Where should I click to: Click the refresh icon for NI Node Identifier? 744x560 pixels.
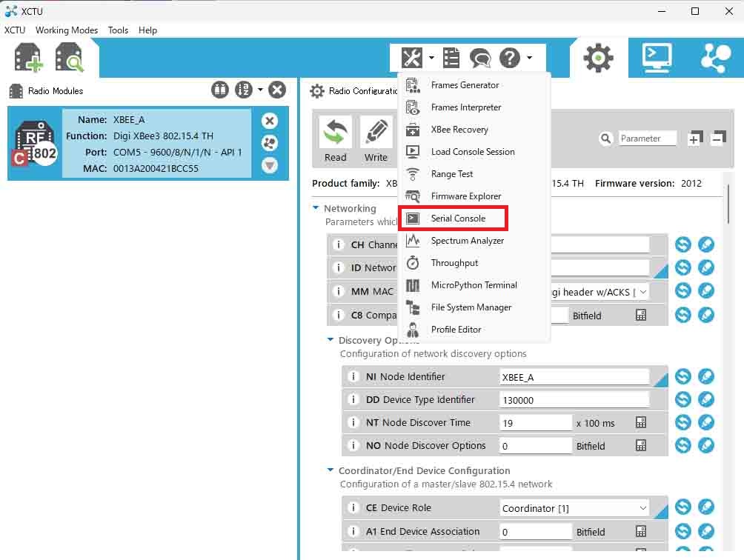pos(682,376)
